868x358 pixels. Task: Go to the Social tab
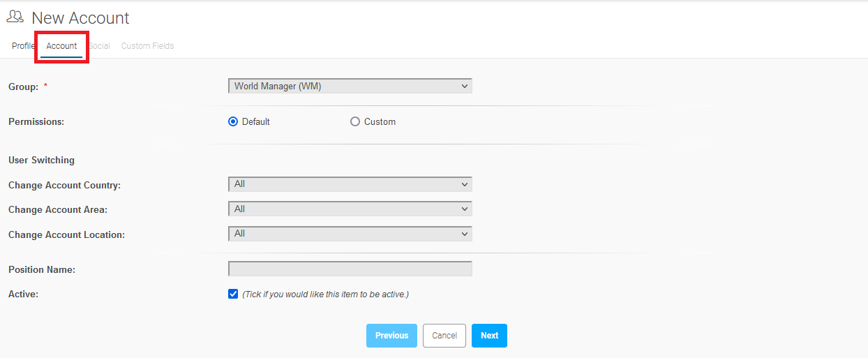pos(99,46)
